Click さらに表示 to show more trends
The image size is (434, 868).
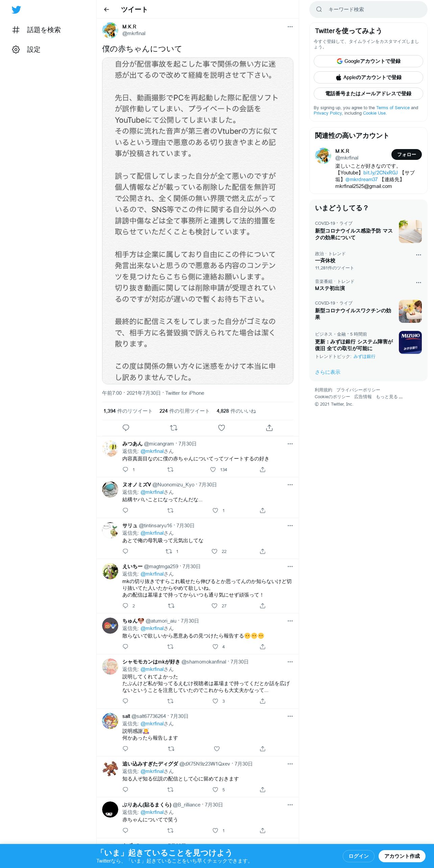[328, 372]
